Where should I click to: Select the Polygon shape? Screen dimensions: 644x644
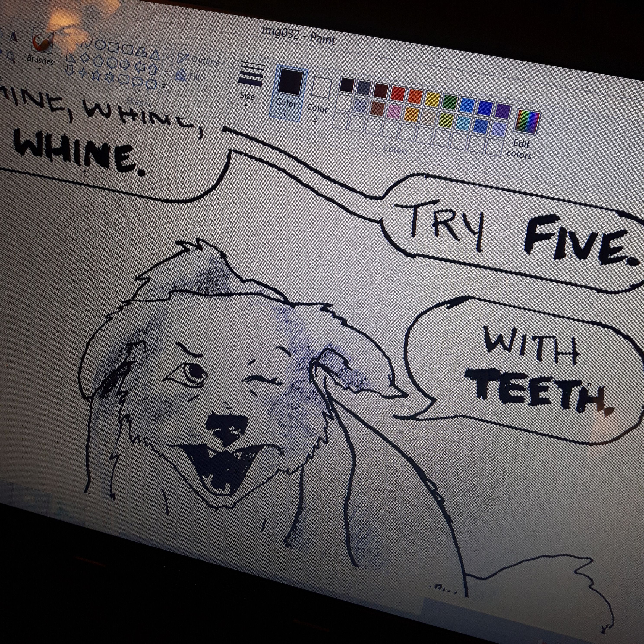coord(141,52)
